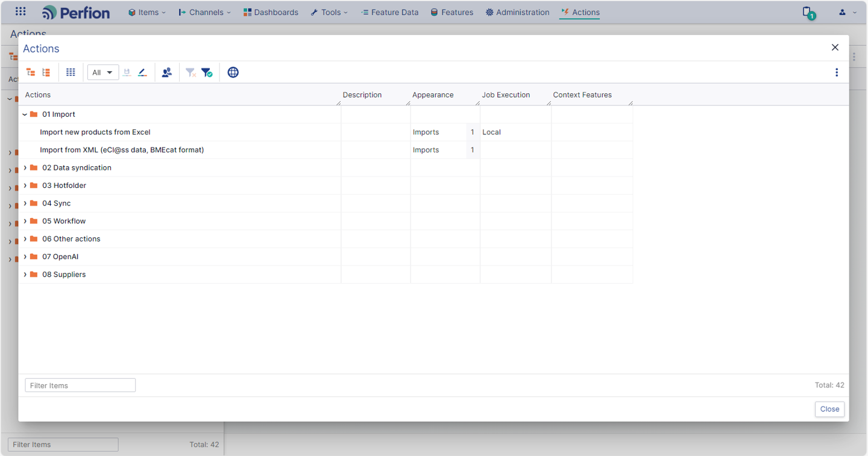Viewport: 868px width, 456px height.
Task: Toggle the active filter funnel with checkmark
Action: pyautogui.click(x=207, y=72)
